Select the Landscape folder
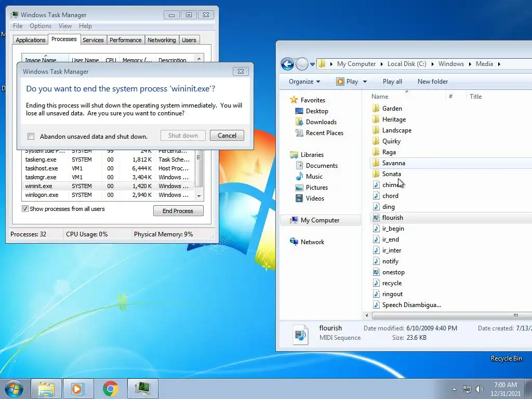532x399 pixels. coord(396,130)
